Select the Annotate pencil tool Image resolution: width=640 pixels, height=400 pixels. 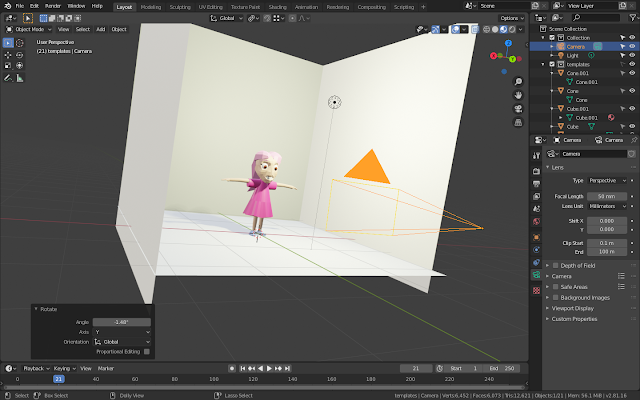[x=8, y=78]
